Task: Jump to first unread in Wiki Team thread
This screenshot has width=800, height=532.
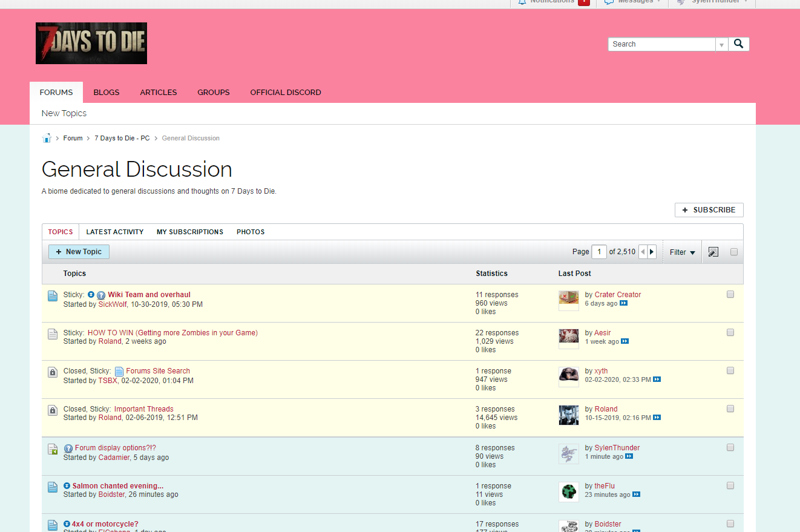Action: coord(91,295)
